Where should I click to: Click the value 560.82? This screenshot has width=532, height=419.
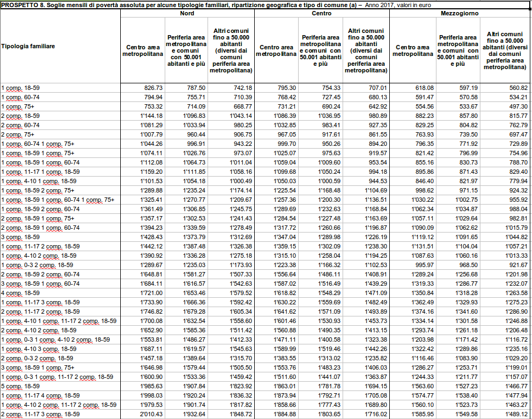[518, 88]
